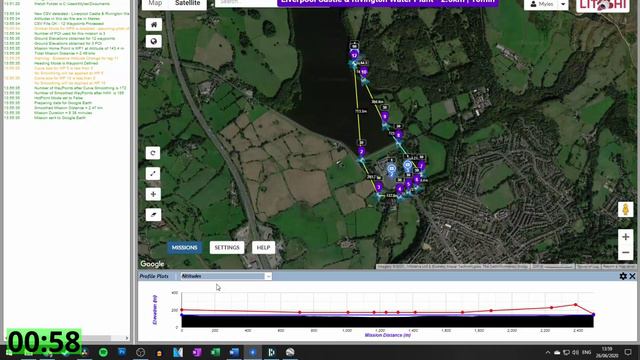
Task: Open Word from the taskbar
Action: pyautogui.click(x=234, y=352)
